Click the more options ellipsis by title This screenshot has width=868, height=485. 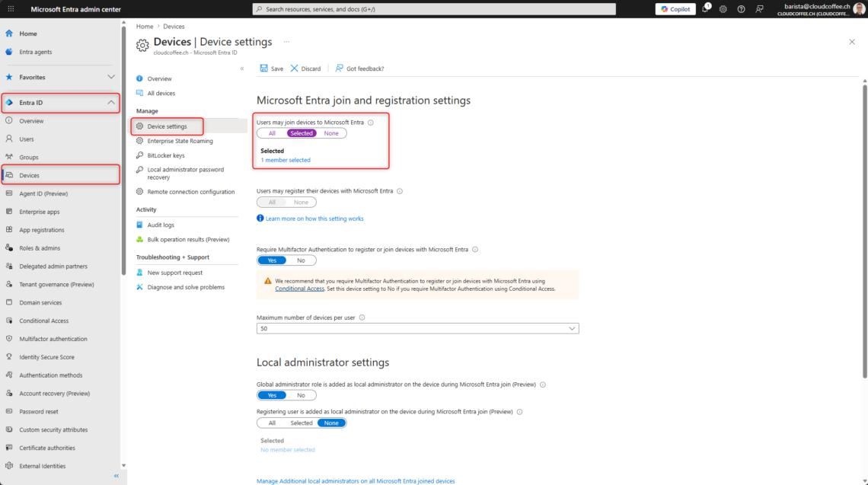[286, 42]
